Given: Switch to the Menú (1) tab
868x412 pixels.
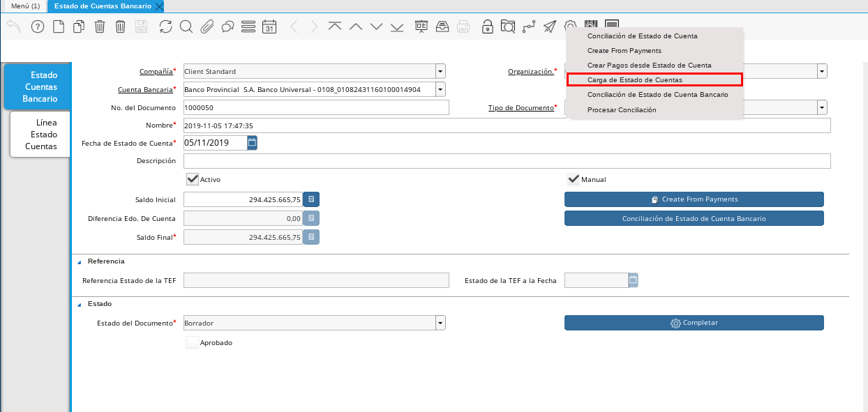Looking at the screenshot, I should pyautogui.click(x=25, y=6).
